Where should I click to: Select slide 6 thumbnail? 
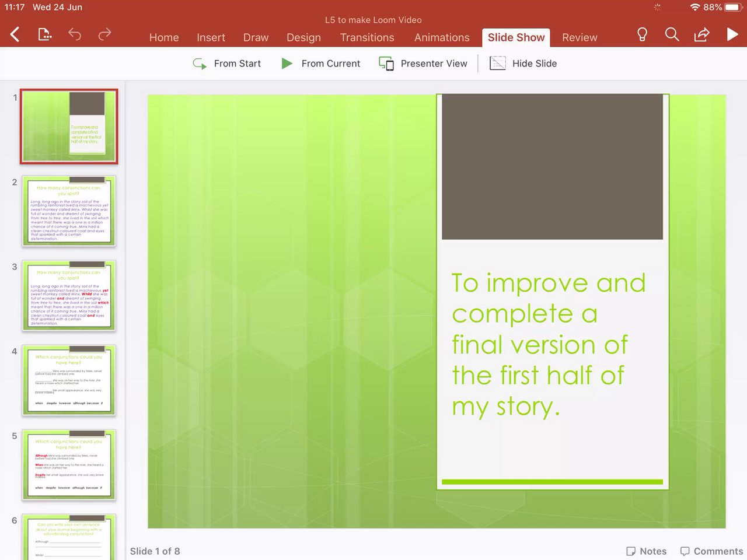69,537
